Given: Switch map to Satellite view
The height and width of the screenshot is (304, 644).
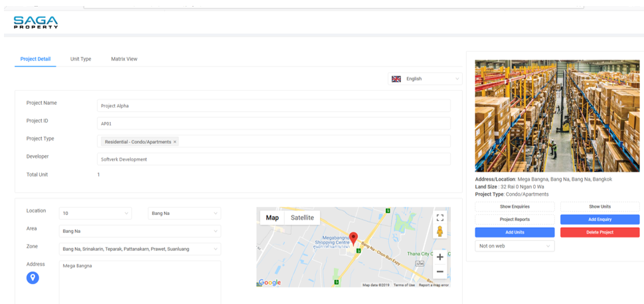Looking at the screenshot, I should [302, 218].
